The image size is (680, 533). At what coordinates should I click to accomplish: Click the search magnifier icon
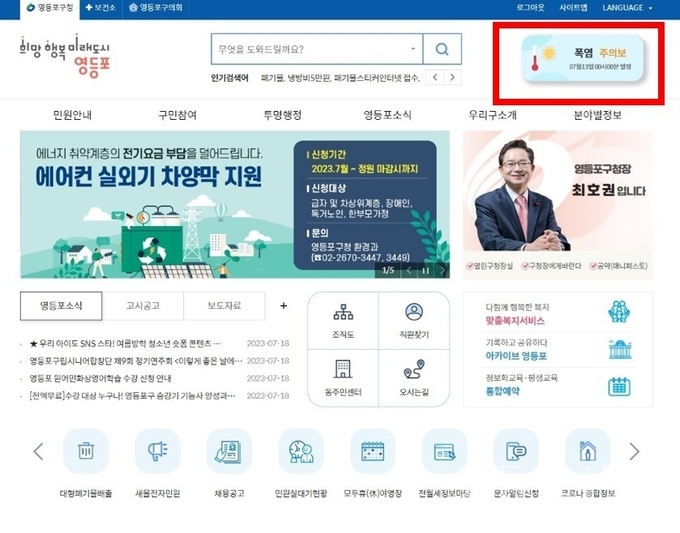pos(442,49)
